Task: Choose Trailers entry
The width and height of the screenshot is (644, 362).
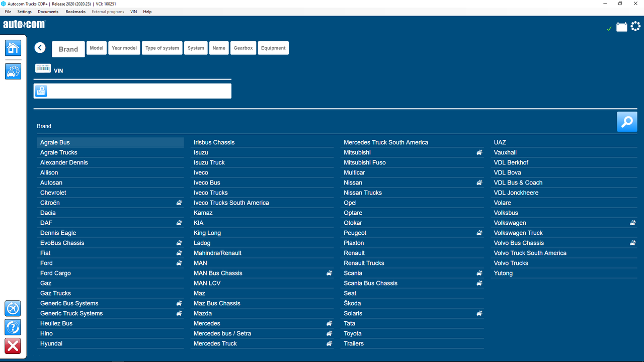Action: pyautogui.click(x=413, y=343)
